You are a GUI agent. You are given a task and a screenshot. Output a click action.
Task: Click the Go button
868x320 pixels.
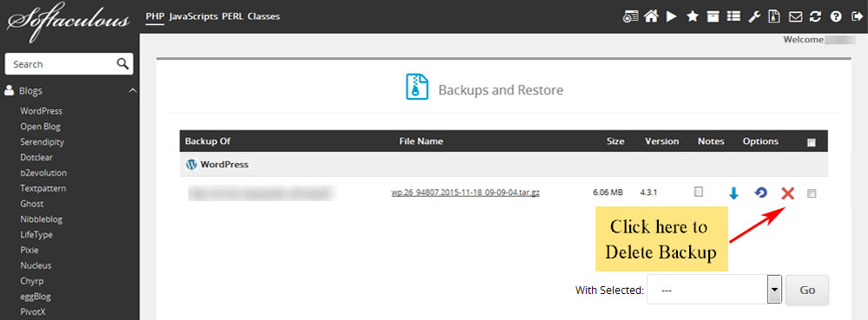point(807,290)
